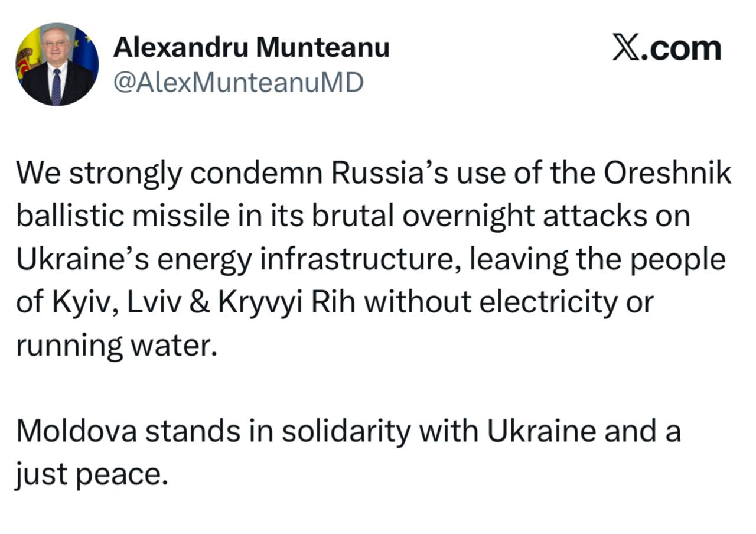The image size is (756, 534).
Task: Click the @AlexMunteanuMD handle
Action: tap(238, 83)
